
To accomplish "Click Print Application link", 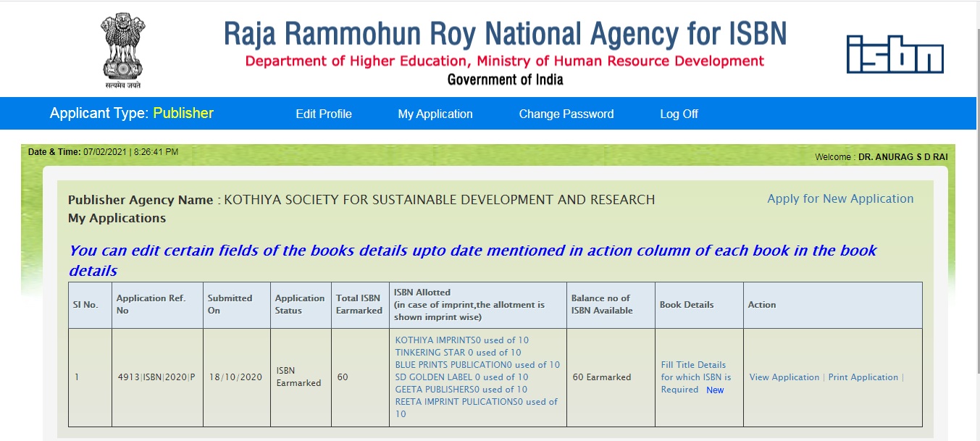I will click(x=863, y=377).
